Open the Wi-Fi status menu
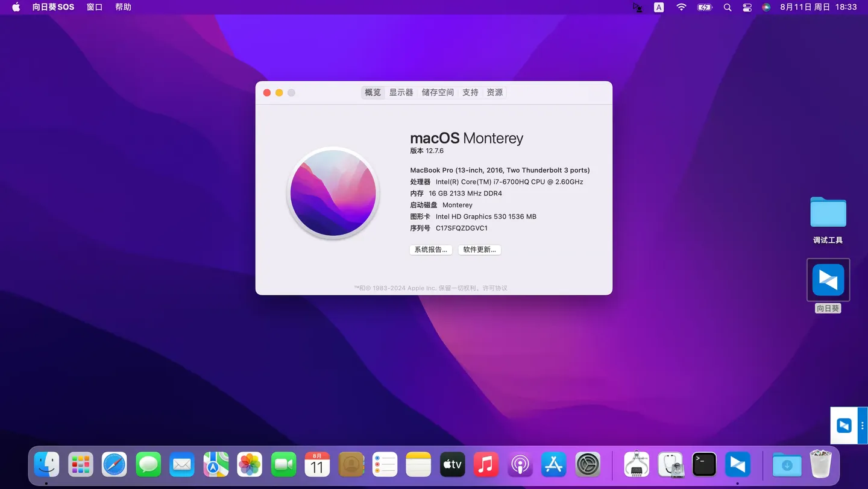The height and width of the screenshot is (489, 868). [681, 7]
